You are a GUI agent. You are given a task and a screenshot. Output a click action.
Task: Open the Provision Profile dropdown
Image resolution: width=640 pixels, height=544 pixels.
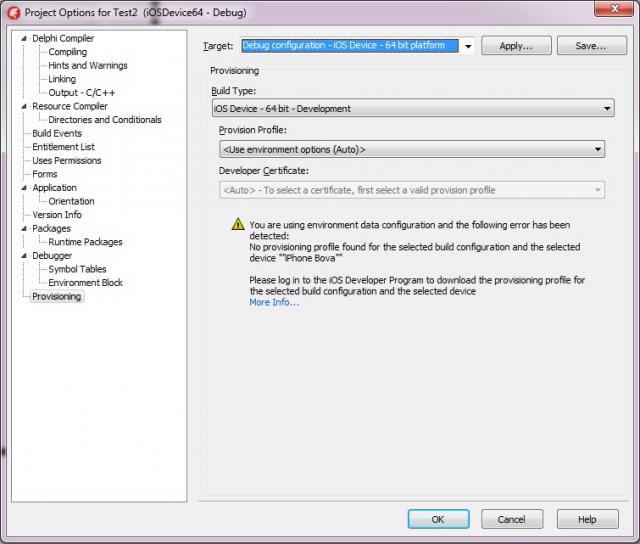412,149
